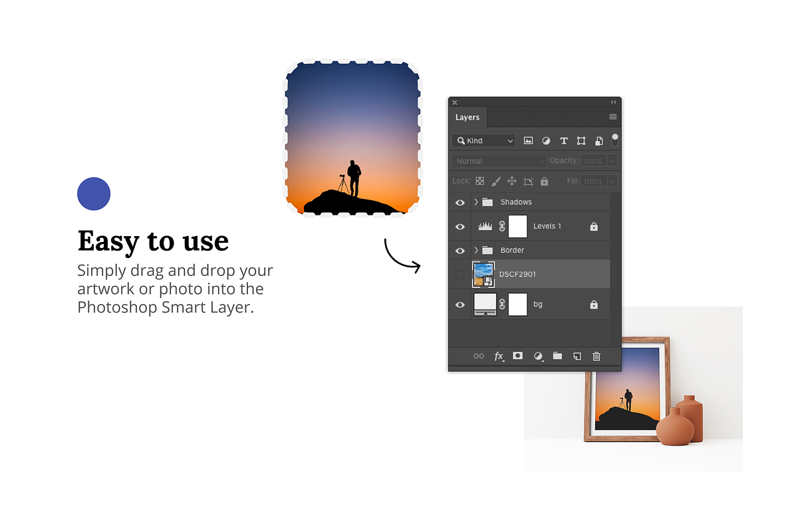Click the bg layer color thumbnail
This screenshot has width=798, height=532.
point(485,305)
